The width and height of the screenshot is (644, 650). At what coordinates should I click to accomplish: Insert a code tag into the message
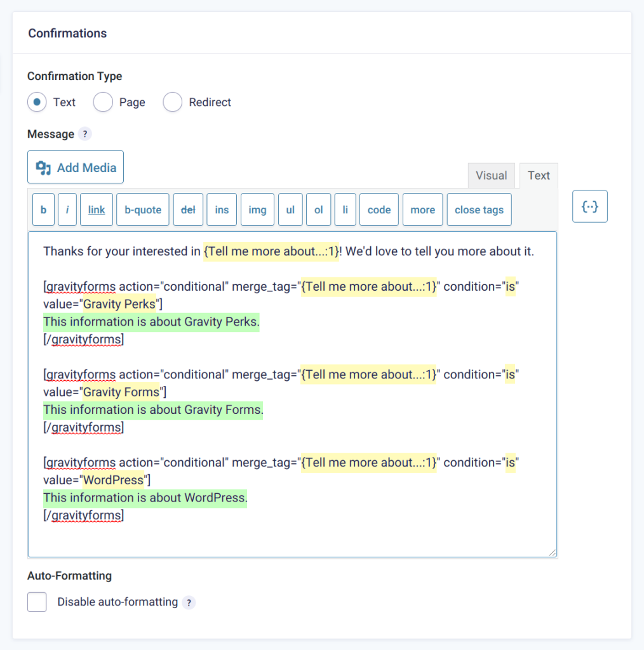(379, 209)
